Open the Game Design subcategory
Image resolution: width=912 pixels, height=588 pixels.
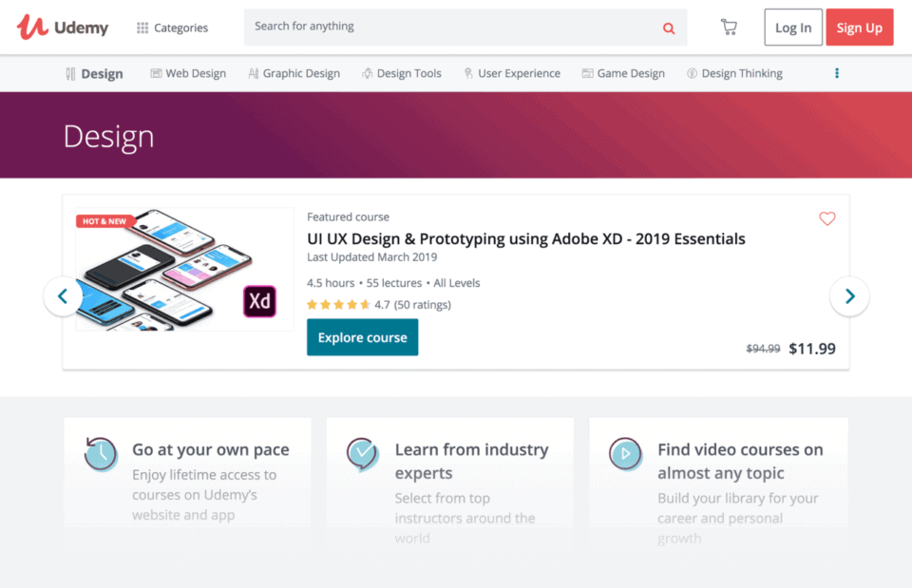point(623,73)
